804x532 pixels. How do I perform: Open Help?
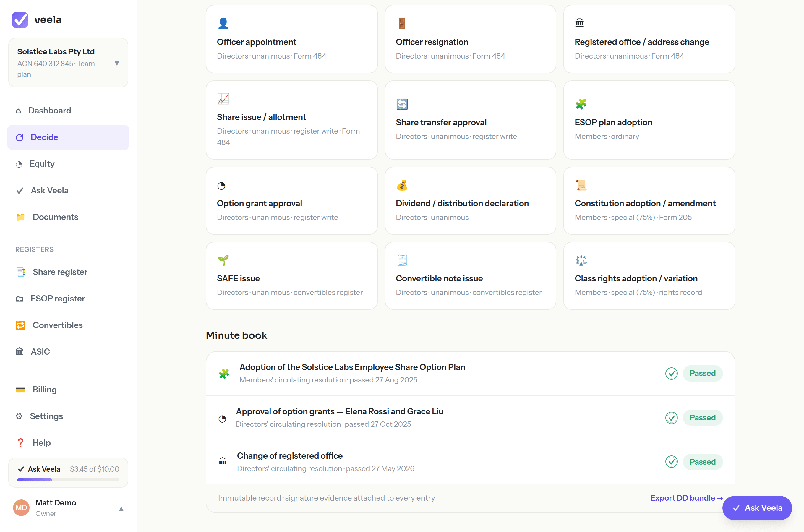click(x=68, y=443)
